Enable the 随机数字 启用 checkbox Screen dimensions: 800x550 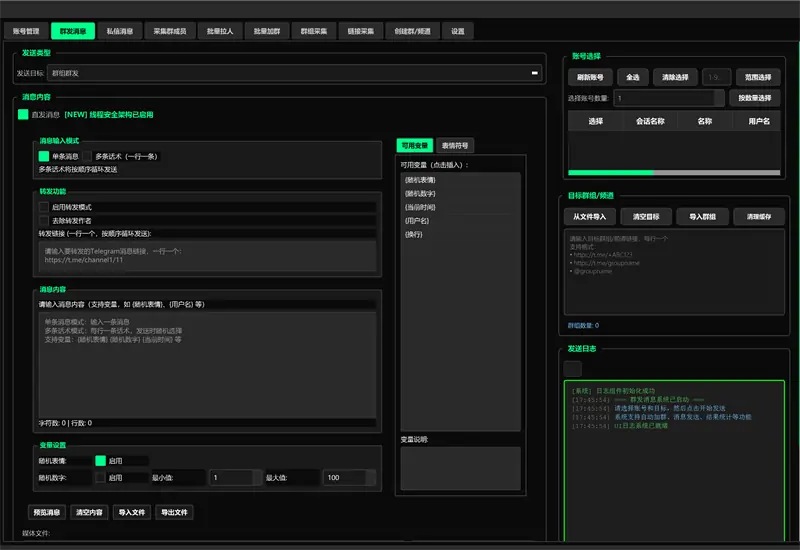(100, 478)
